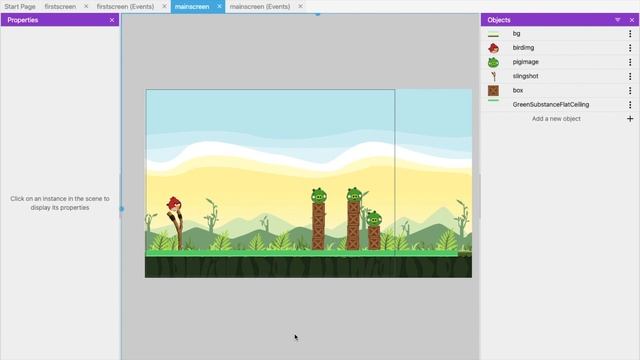Click the plus icon to add object
640x360 pixels.
pyautogui.click(x=630, y=119)
